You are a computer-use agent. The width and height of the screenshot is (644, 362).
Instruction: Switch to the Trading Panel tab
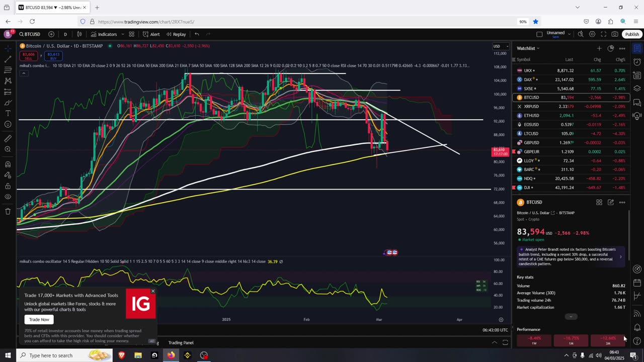pos(181,343)
